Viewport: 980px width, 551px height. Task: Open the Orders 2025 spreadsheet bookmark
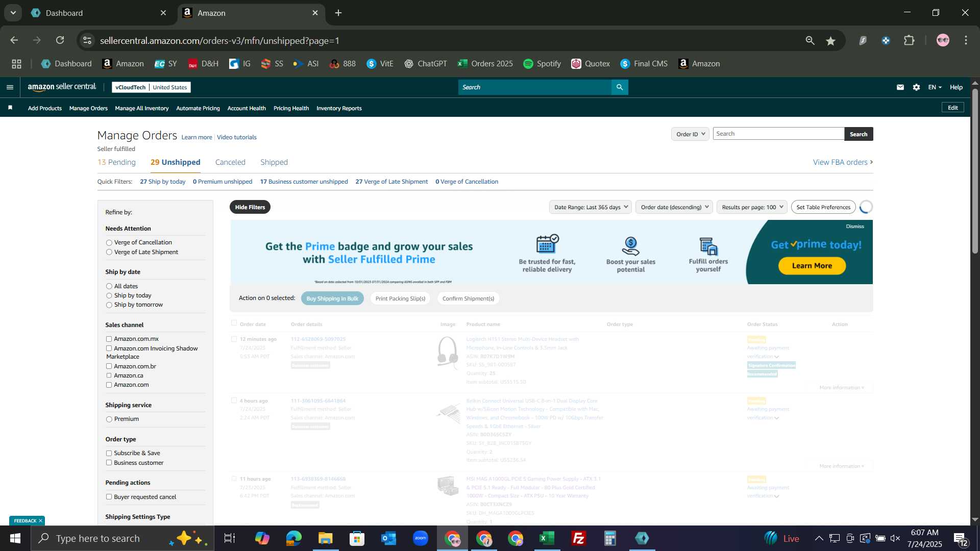pos(485,64)
